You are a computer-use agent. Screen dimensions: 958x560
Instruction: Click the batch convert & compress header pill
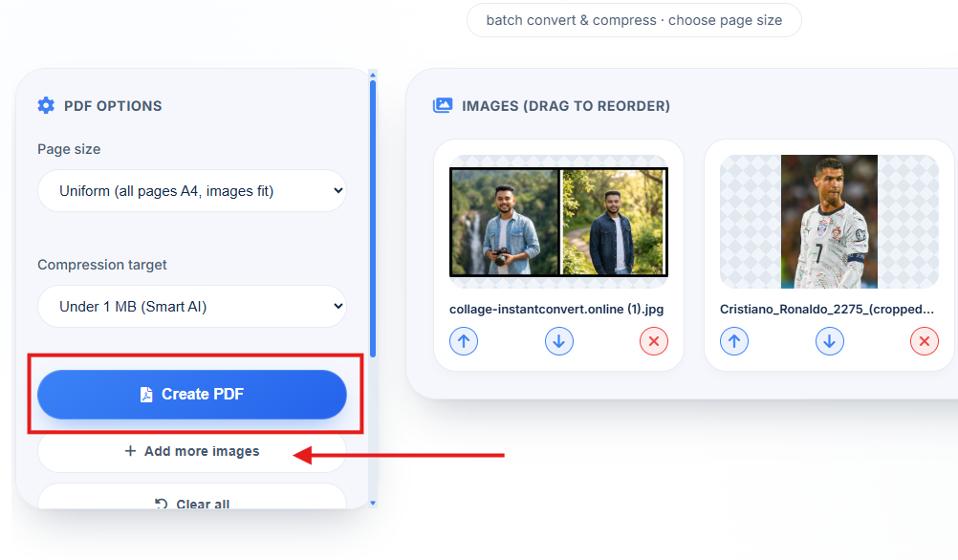tap(634, 19)
